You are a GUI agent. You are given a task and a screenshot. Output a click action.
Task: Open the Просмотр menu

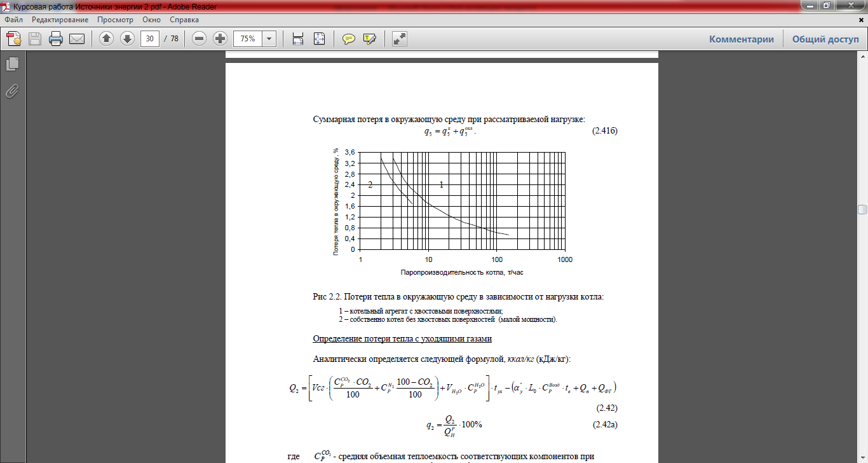coord(115,20)
